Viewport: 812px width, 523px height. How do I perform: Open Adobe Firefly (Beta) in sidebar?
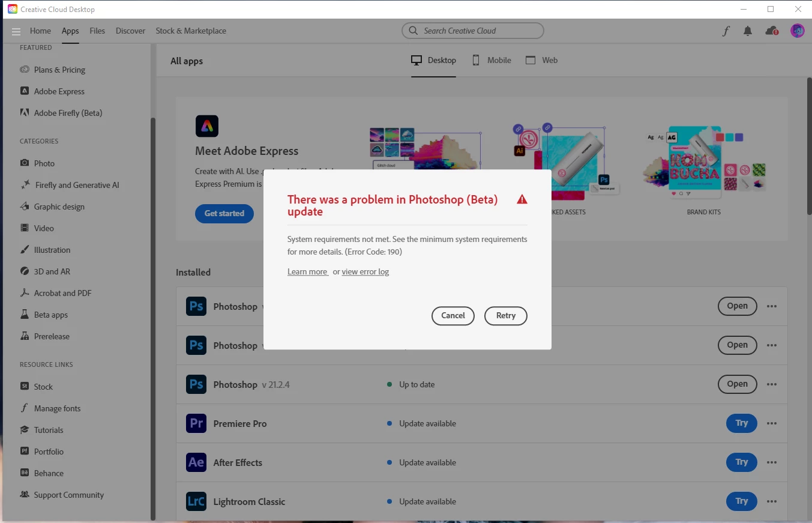click(x=61, y=113)
